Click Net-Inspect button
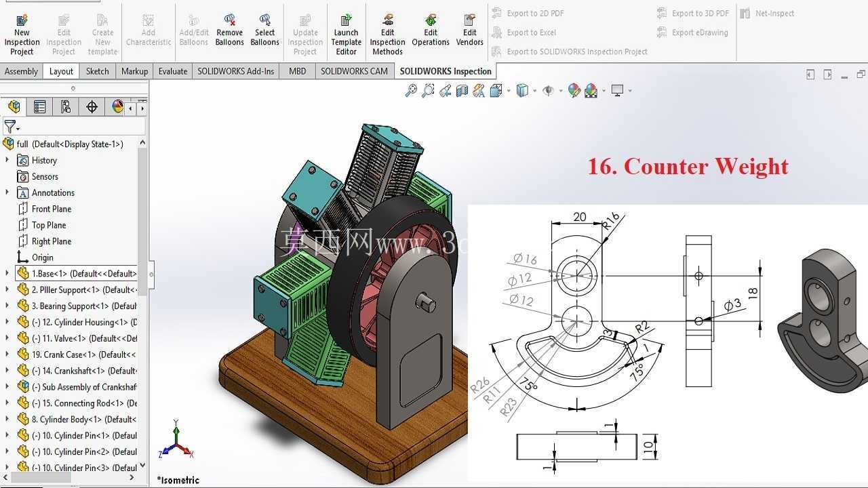This screenshot has width=868, height=488. [767, 13]
